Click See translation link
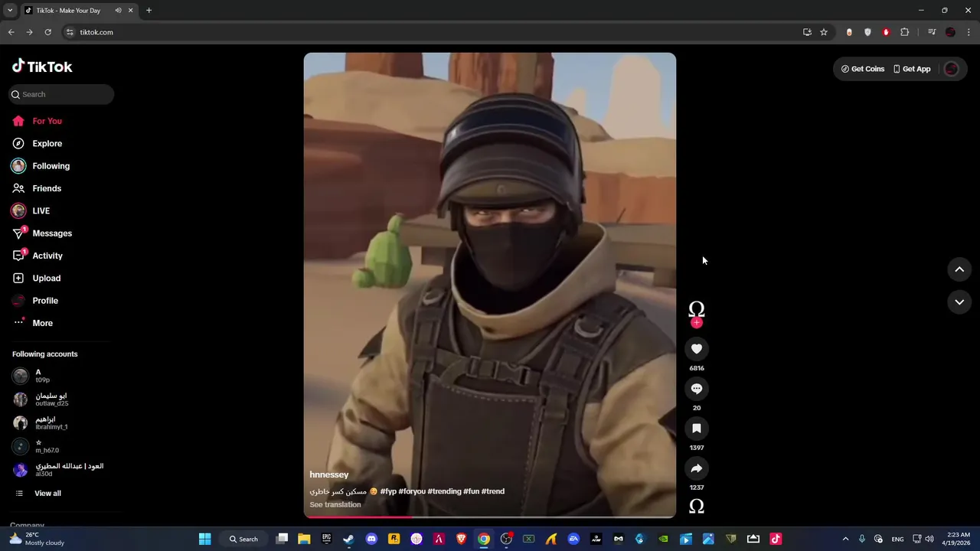The width and height of the screenshot is (980, 551). point(335,504)
